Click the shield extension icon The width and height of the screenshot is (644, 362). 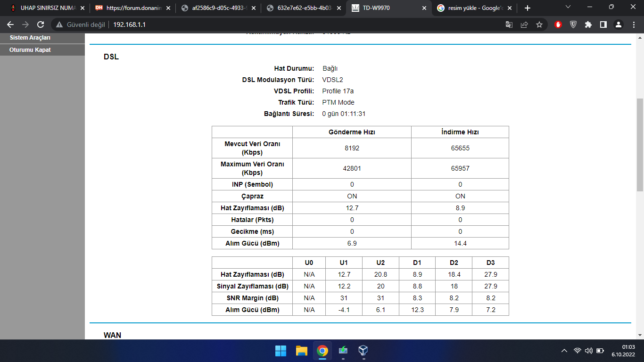573,25
